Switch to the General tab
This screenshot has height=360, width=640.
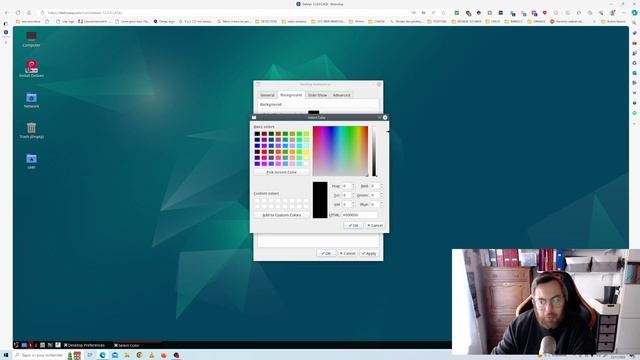267,95
